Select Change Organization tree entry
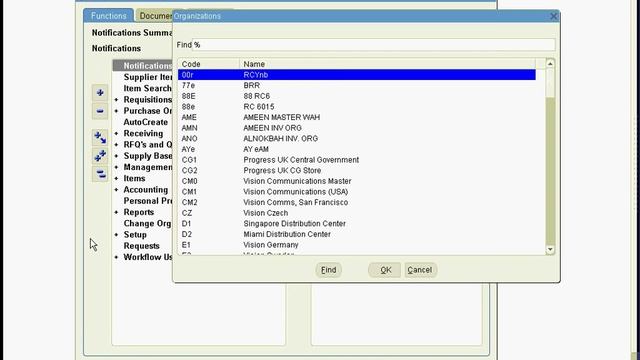 point(147,223)
